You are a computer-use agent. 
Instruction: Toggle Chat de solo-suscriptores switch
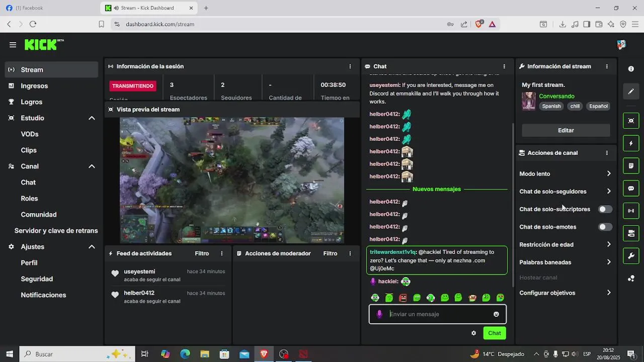tap(605, 209)
